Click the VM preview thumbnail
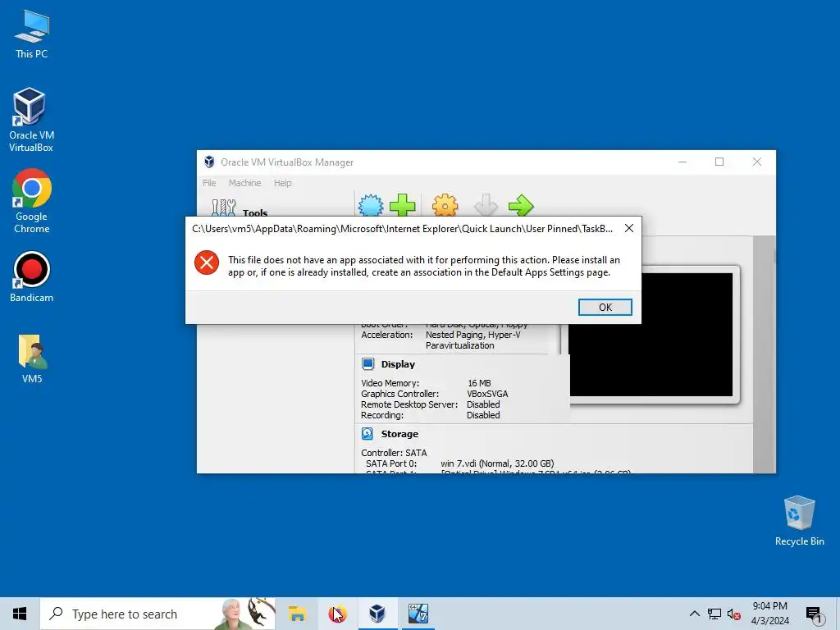This screenshot has width=840, height=630. click(651, 335)
